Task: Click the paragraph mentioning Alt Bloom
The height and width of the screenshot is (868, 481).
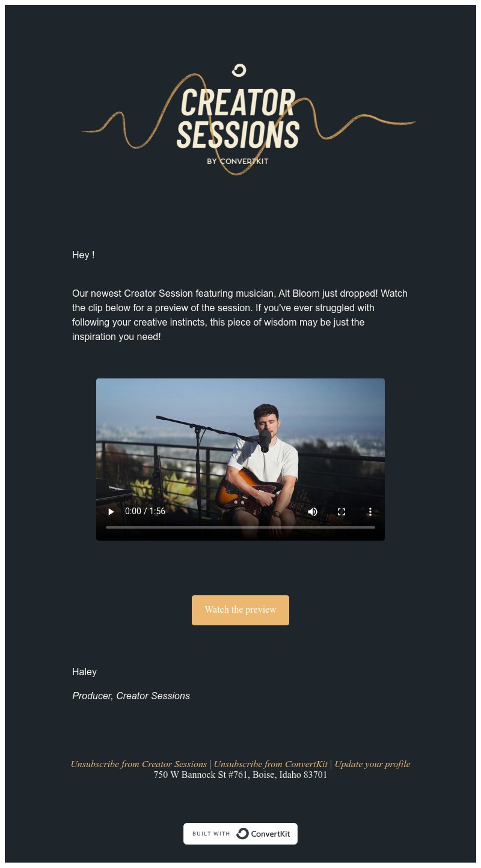Action: [x=240, y=315]
